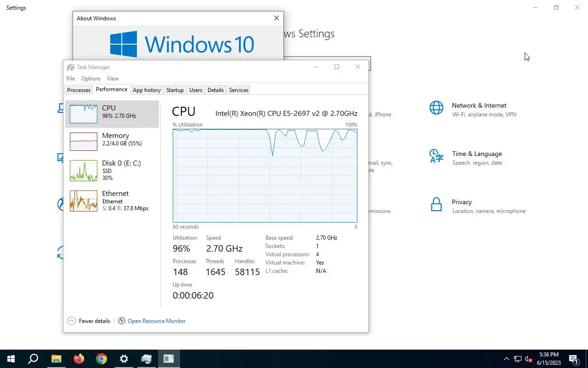Open taskbar Search magnifier icon
This screenshot has width=588, height=368.
point(33,359)
